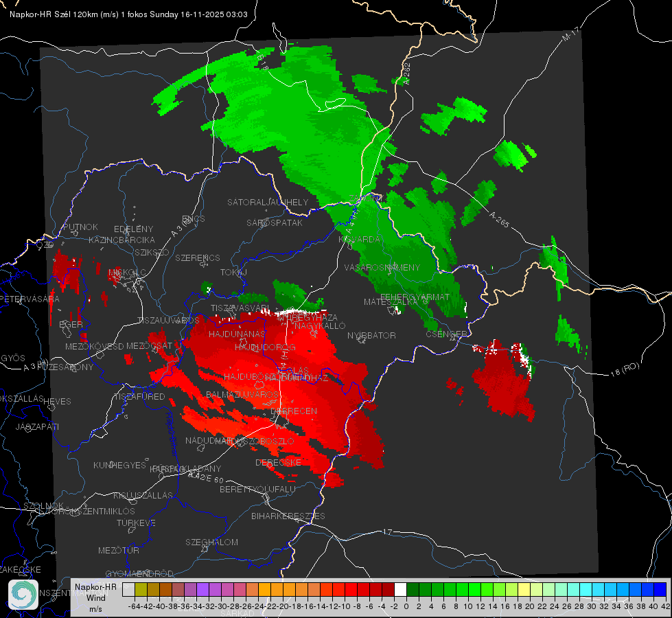Click the JASZAPATI city label
672x618 pixels.
tap(37, 426)
